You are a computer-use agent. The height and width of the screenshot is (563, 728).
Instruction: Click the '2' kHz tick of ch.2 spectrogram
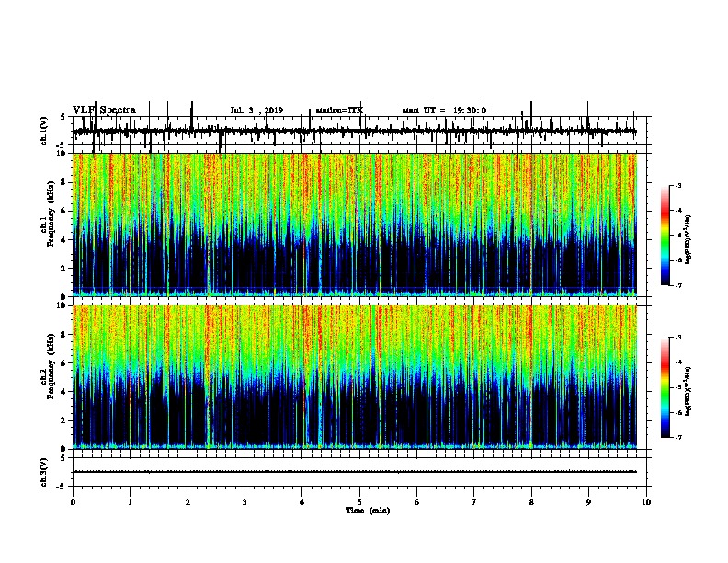pos(63,420)
